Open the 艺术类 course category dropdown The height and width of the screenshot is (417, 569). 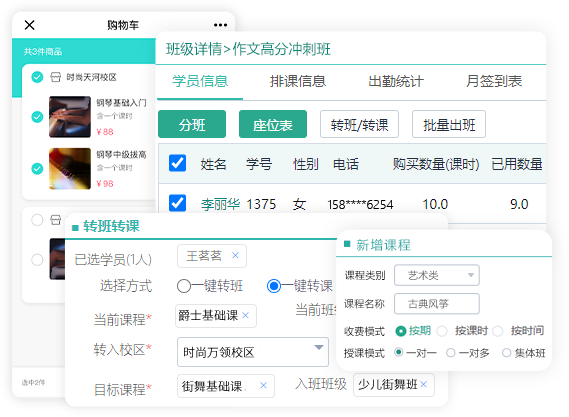tap(437, 275)
